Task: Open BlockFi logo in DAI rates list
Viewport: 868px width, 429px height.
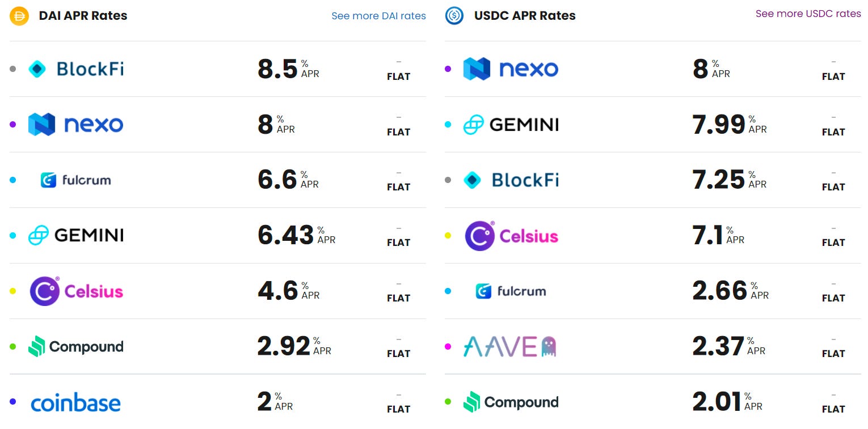Action: tap(76, 69)
